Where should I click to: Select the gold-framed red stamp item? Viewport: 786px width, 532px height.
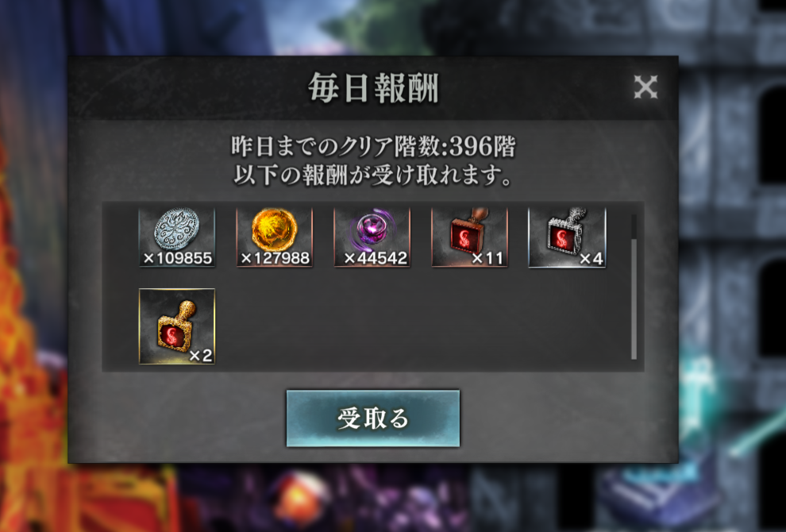(x=177, y=326)
